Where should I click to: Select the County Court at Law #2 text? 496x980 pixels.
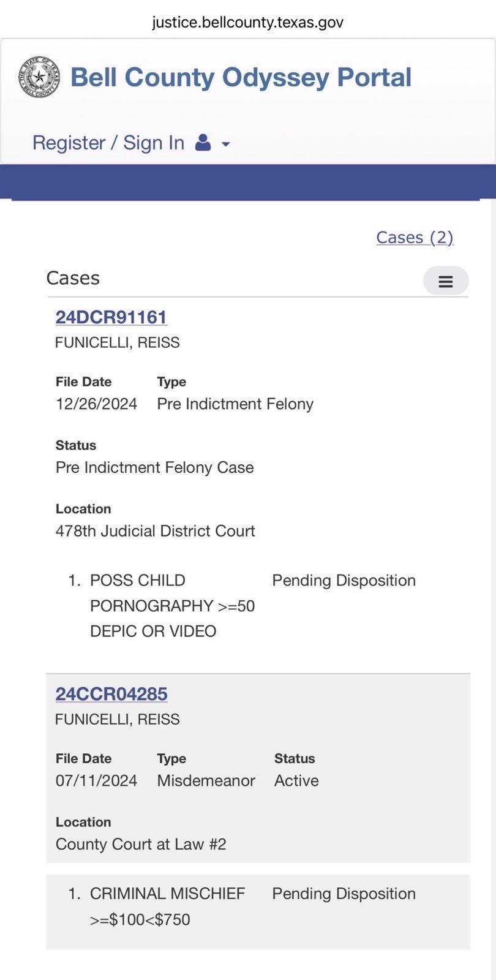coord(141,845)
